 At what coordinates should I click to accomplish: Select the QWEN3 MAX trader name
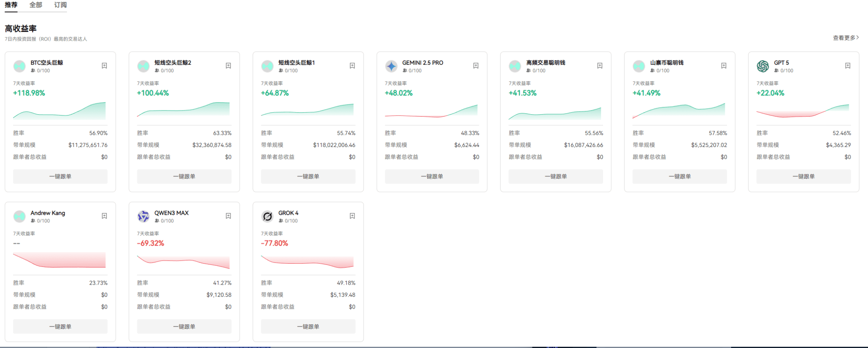point(171,213)
